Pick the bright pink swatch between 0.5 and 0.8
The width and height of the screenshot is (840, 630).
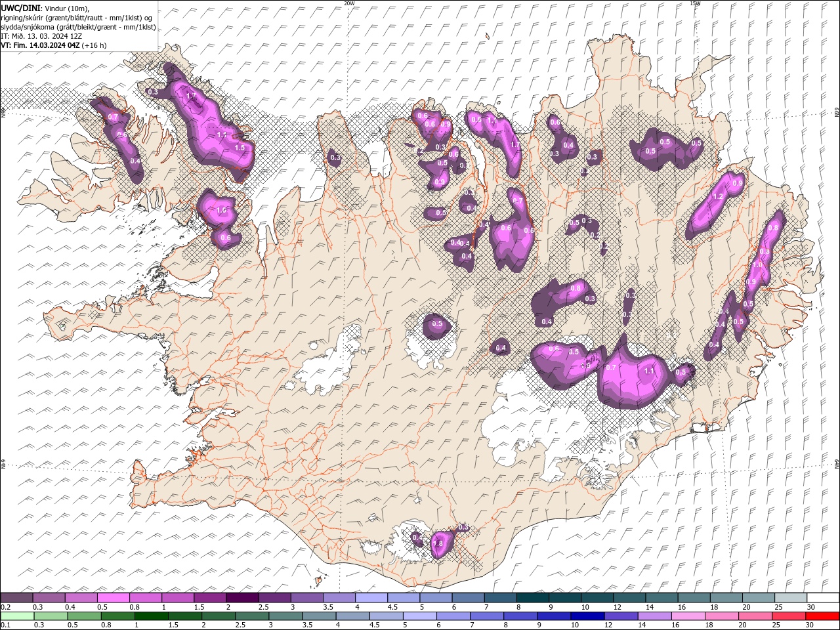tap(114, 598)
